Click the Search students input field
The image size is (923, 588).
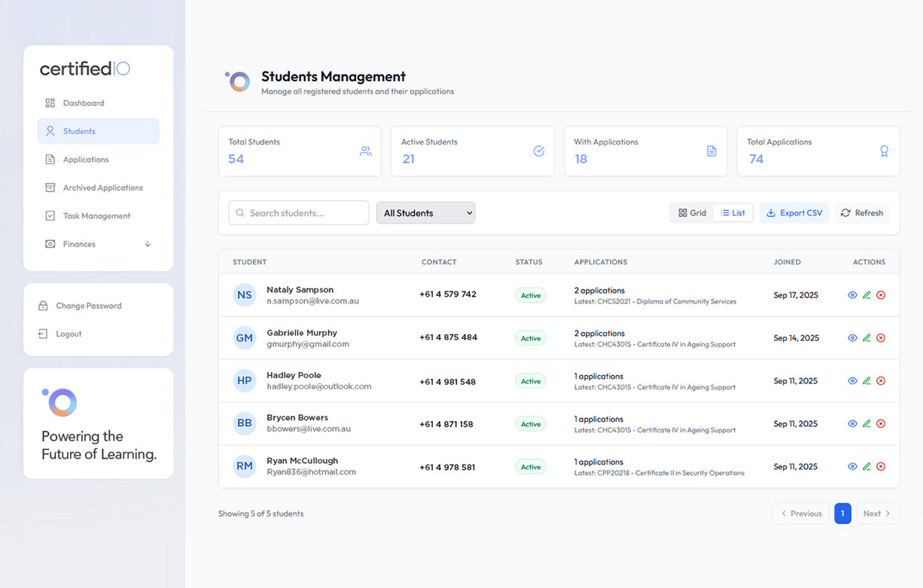[x=299, y=213]
